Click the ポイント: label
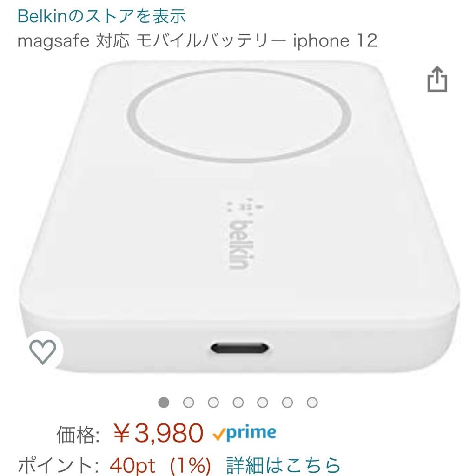 coord(58,465)
